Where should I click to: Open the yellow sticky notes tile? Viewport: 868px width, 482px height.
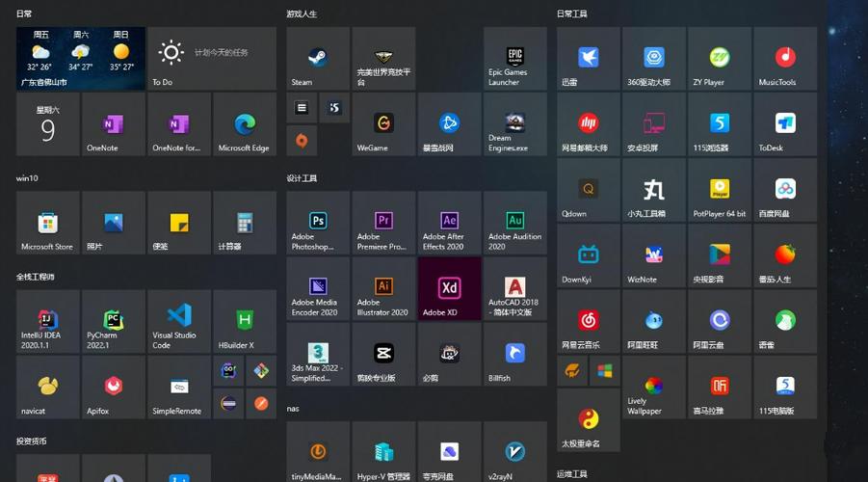click(x=179, y=223)
